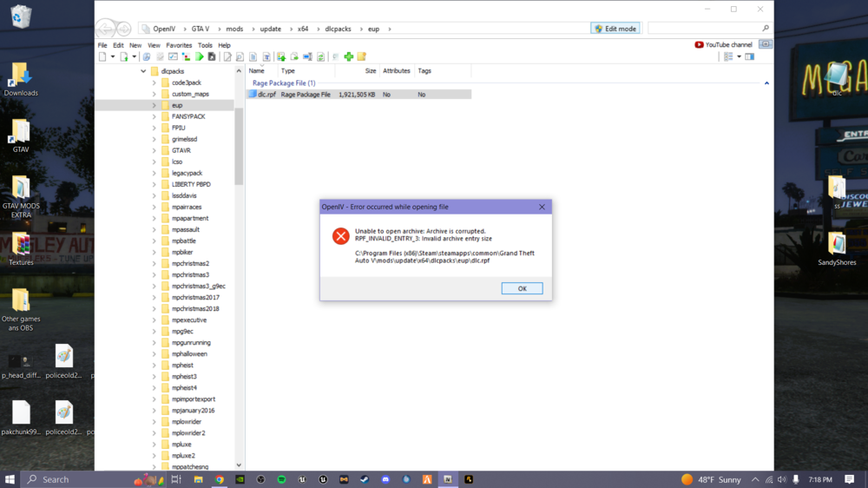Select the mphalloween folder
Image resolution: width=868 pixels, height=488 pixels.
[189, 354]
